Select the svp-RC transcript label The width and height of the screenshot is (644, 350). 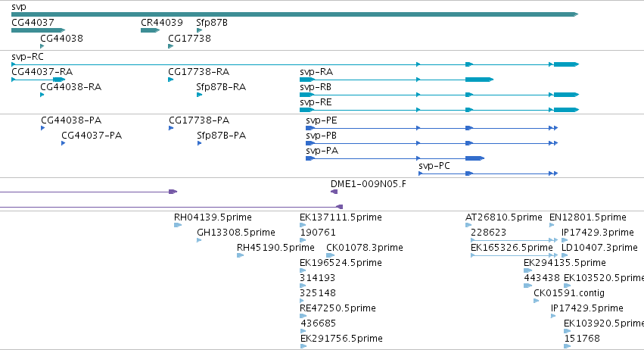click(27, 56)
